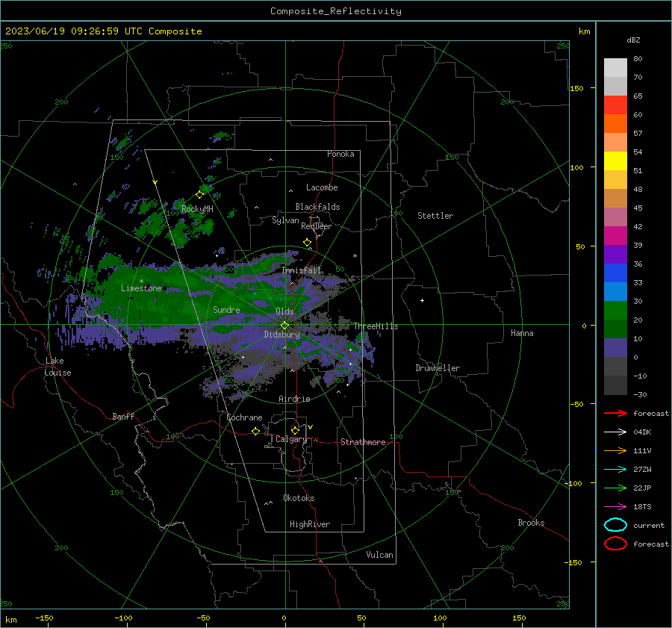
Task: Click the Banff town label
Action: click(x=123, y=416)
